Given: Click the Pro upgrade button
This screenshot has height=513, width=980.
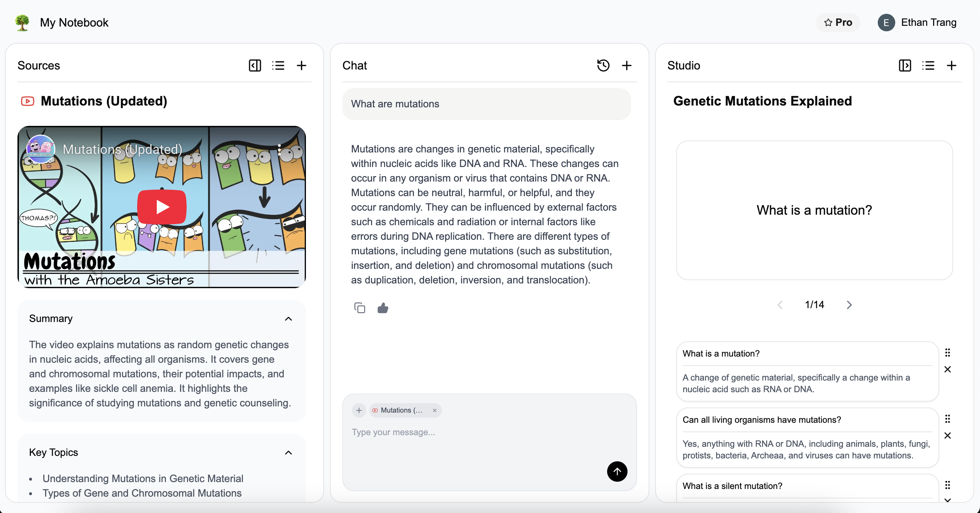Looking at the screenshot, I should pyautogui.click(x=838, y=23).
